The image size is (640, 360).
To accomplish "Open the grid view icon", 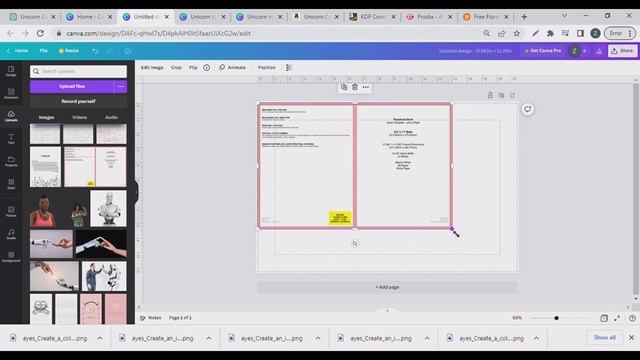I will [604, 318].
